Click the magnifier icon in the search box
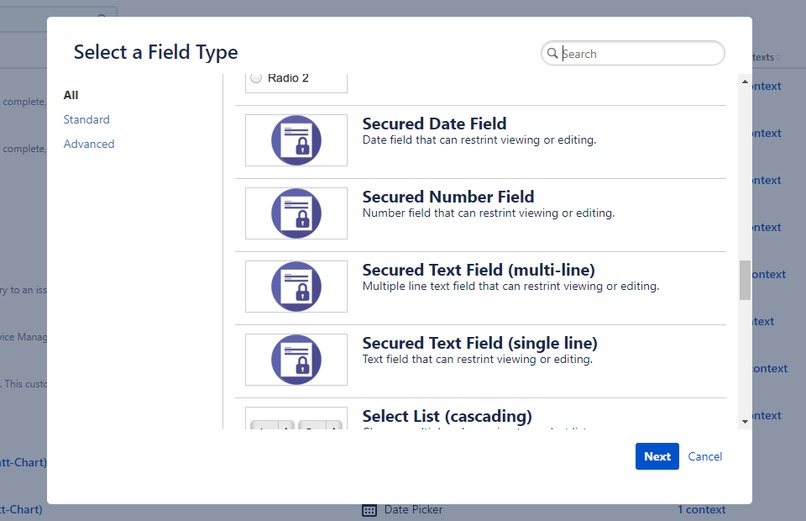 tap(552, 53)
